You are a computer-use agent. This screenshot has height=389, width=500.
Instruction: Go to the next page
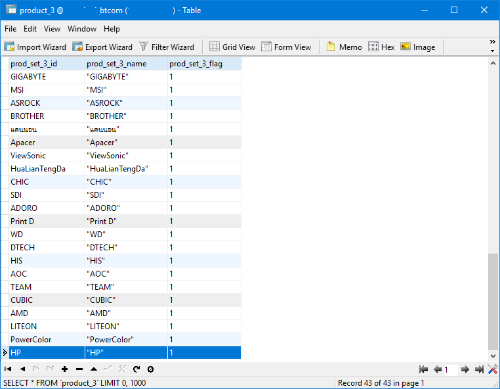[x=465, y=369]
